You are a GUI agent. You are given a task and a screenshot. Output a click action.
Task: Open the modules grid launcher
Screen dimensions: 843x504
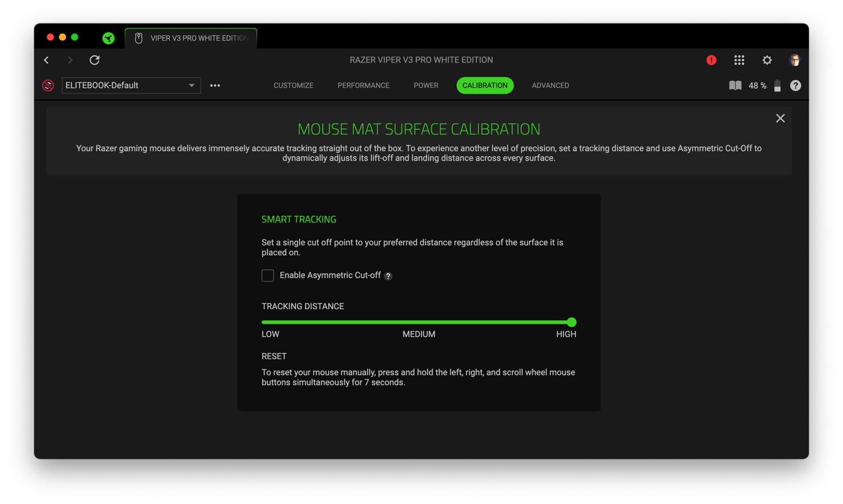click(739, 60)
